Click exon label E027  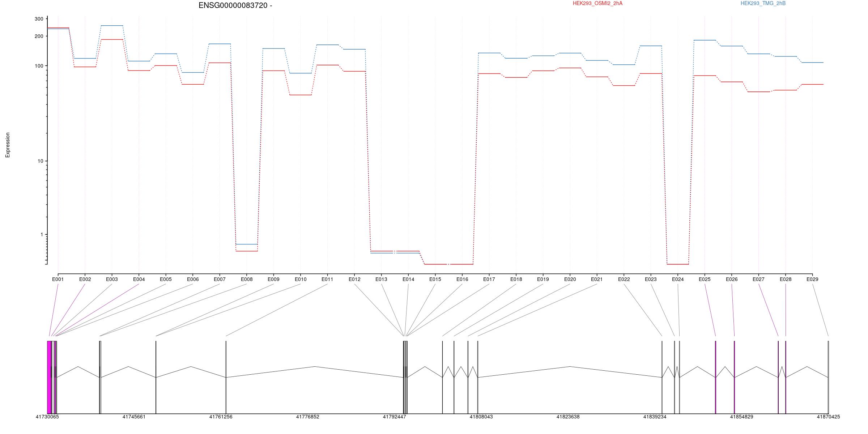click(758, 279)
